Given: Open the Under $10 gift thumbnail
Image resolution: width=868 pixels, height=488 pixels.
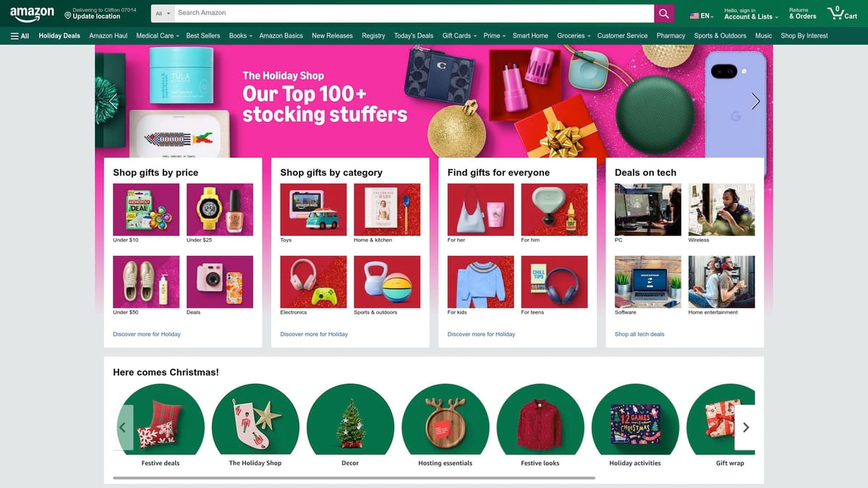Looking at the screenshot, I should [146, 209].
